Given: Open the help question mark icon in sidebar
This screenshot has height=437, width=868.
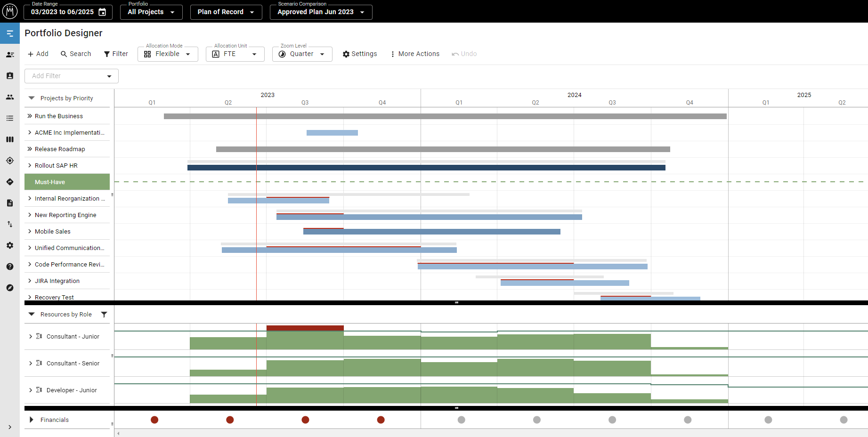Looking at the screenshot, I should 10,267.
